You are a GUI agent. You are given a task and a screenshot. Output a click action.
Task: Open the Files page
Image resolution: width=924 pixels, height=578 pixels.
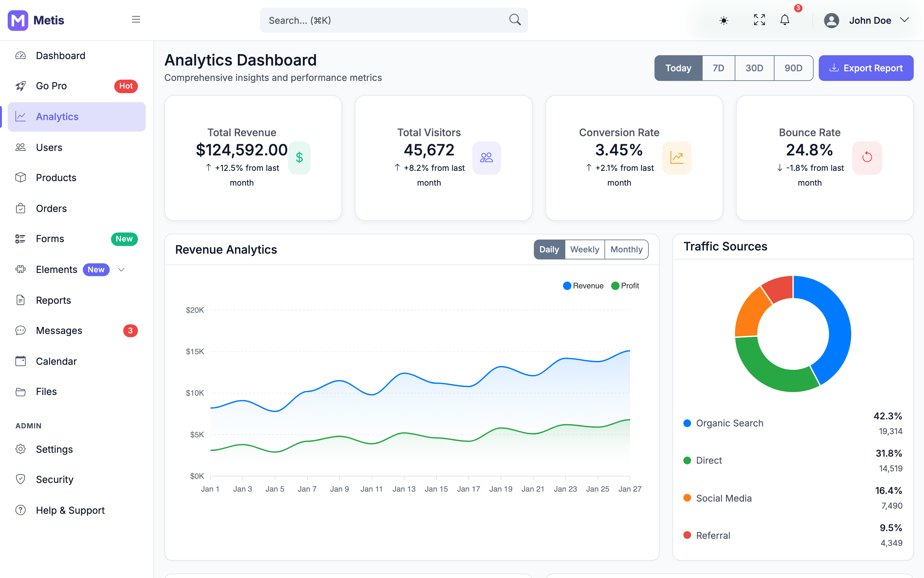[x=76, y=392]
